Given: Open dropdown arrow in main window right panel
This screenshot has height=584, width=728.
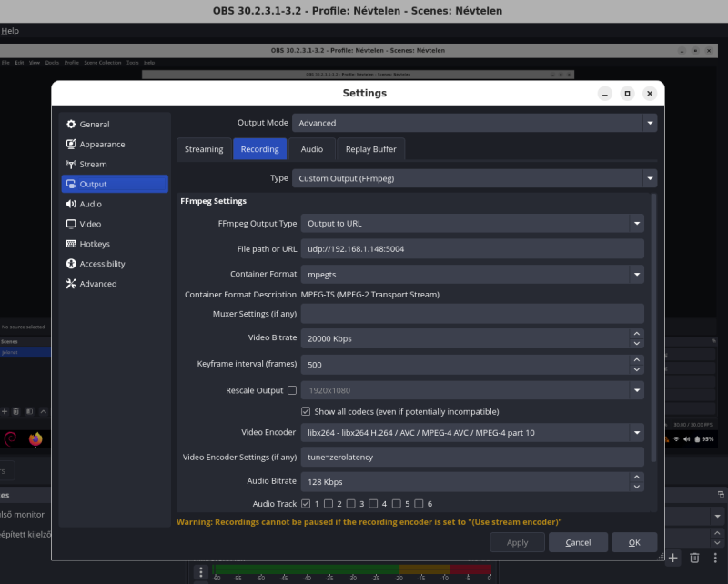Looking at the screenshot, I should tap(717, 516).
